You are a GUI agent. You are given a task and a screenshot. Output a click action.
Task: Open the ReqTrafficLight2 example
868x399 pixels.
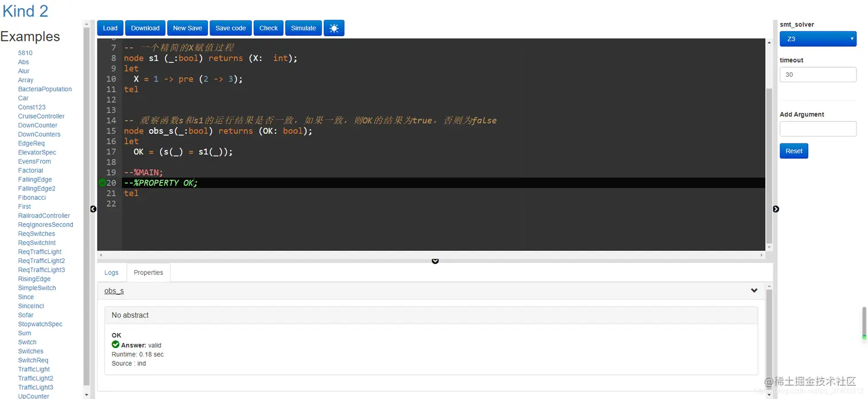tap(41, 261)
